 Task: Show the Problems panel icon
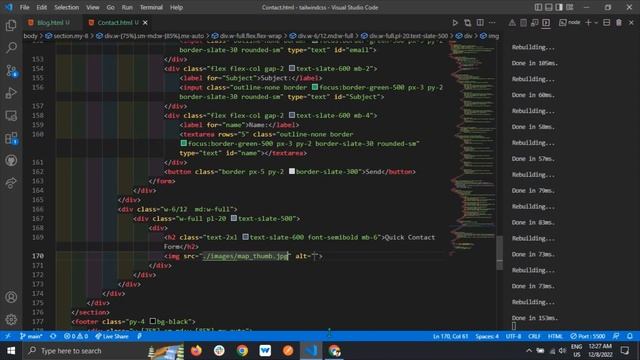(x=512, y=23)
